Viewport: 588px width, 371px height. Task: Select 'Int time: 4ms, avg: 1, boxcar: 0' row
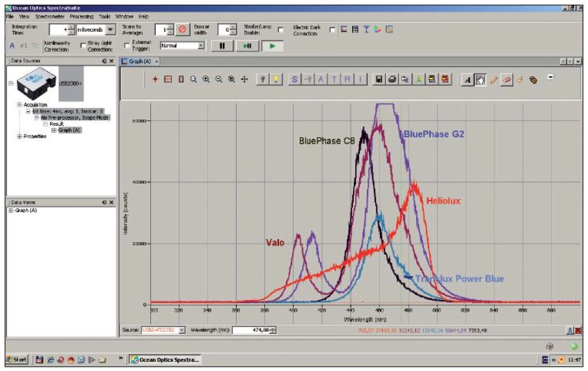point(68,111)
